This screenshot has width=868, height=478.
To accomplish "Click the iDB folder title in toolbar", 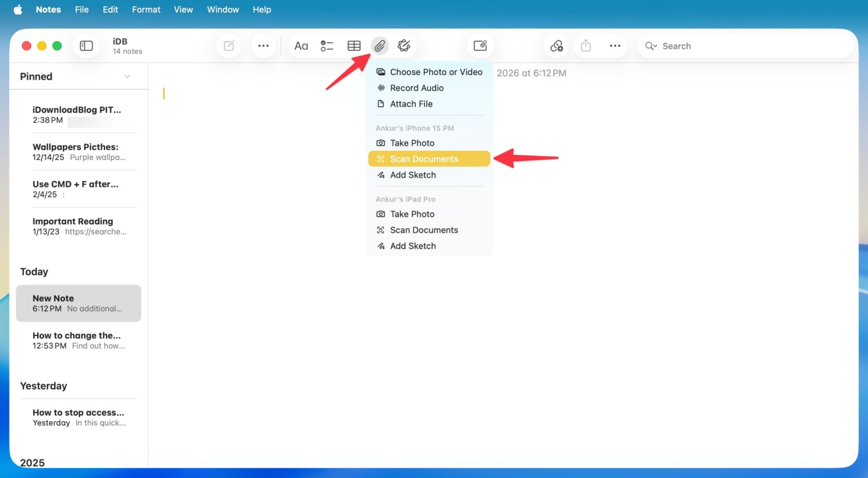I will [x=120, y=41].
